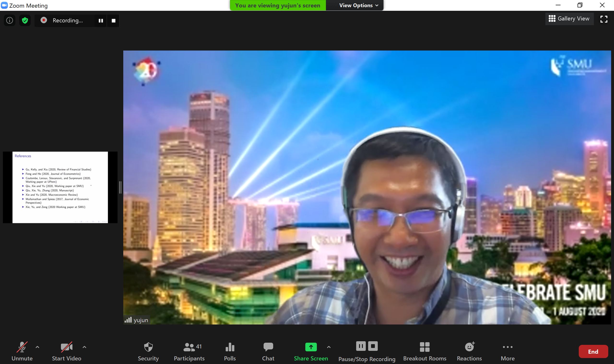This screenshot has height=364, width=614.
Task: Enter full screen mode
Action: [604, 19]
